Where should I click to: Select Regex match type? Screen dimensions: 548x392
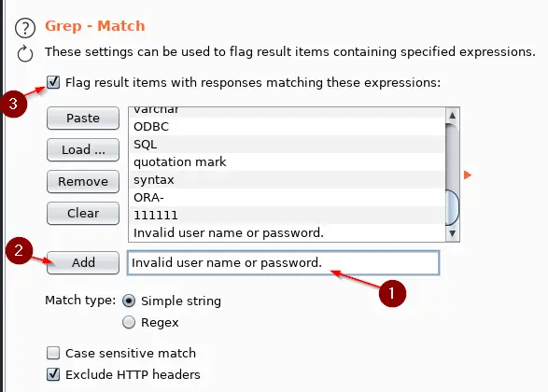(129, 322)
